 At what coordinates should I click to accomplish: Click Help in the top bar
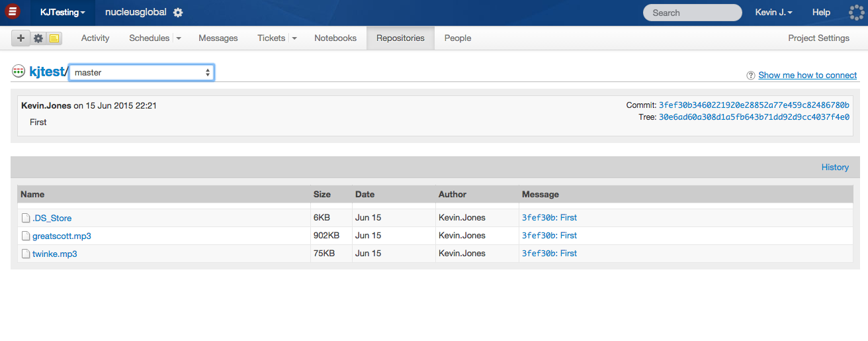pyautogui.click(x=821, y=13)
